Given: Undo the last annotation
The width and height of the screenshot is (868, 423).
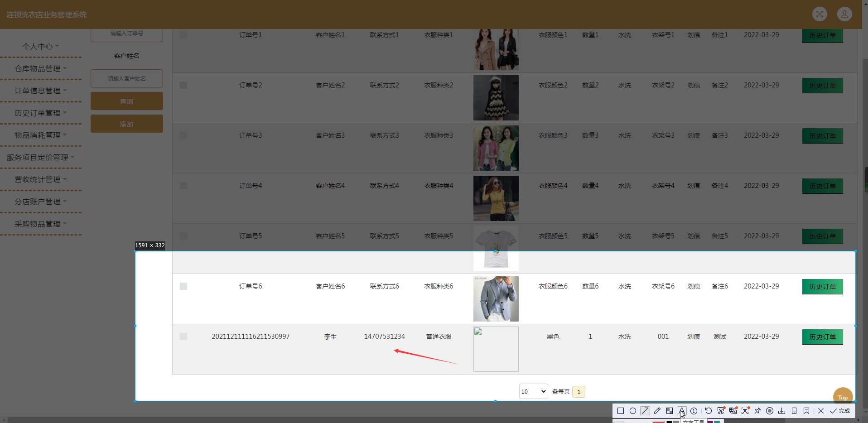Looking at the screenshot, I should coord(709,411).
